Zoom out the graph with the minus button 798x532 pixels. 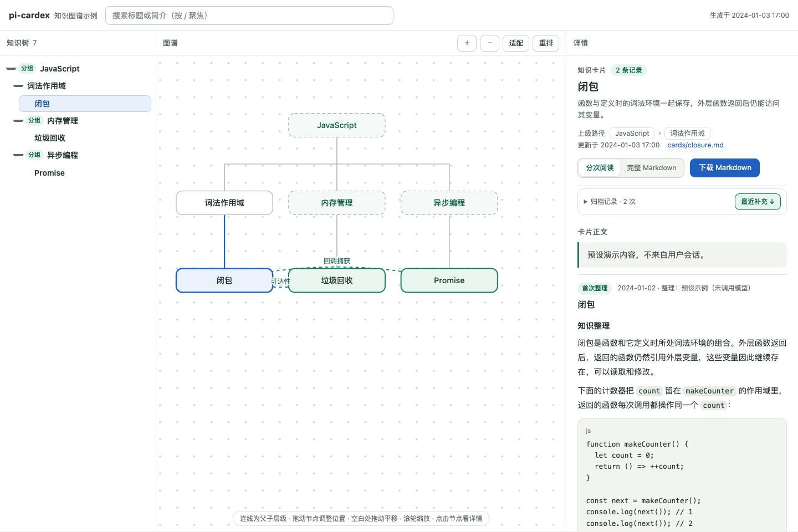(x=489, y=43)
